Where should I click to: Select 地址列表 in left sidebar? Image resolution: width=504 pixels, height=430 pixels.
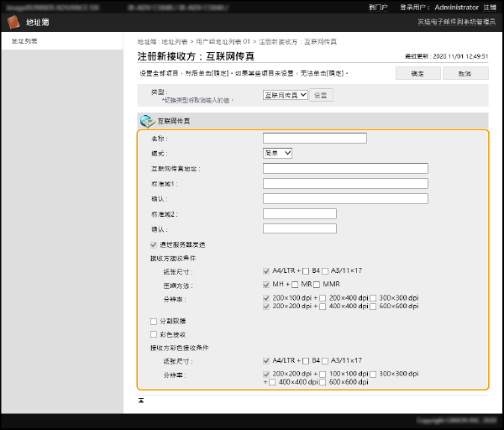[24, 41]
